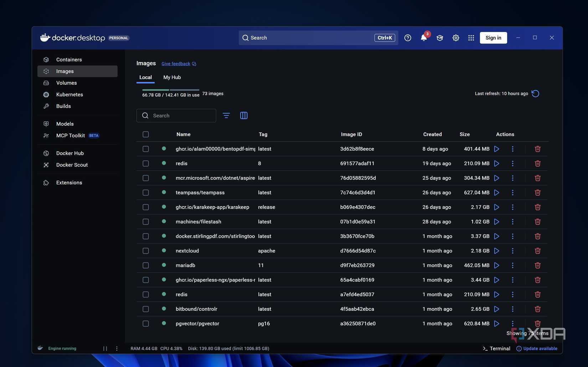Open Kubernetes in the sidebar

coord(77,95)
